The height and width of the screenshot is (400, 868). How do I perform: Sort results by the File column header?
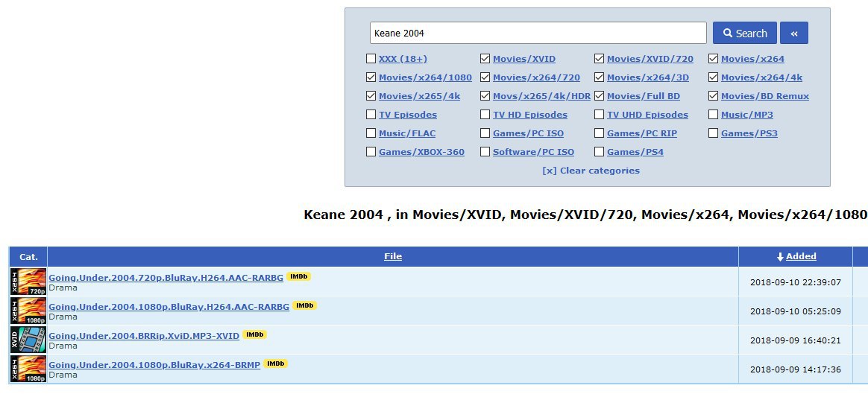[x=393, y=256]
